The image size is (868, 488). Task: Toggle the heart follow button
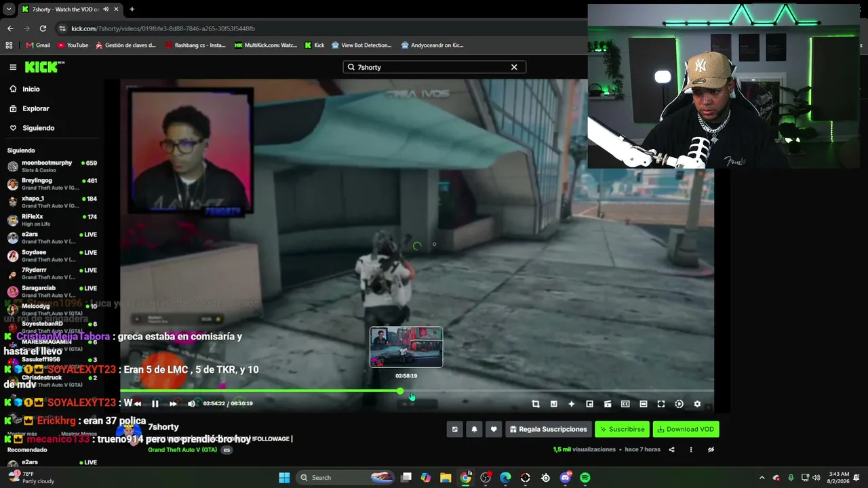pos(494,429)
